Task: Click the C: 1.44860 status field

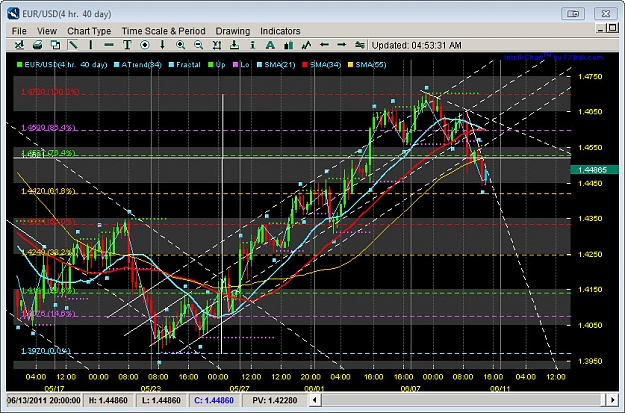Action: [x=214, y=400]
